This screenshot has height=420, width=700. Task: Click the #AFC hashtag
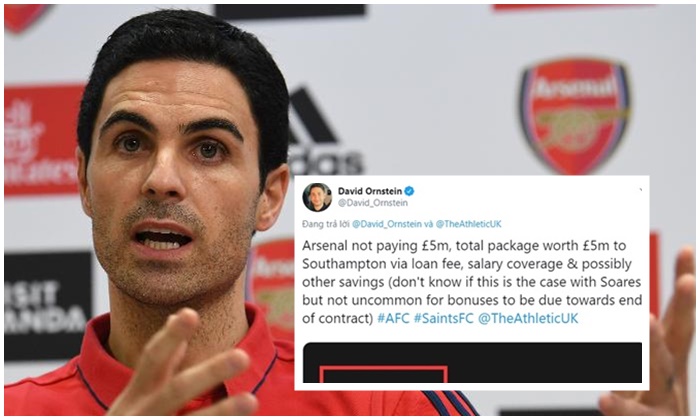point(393,318)
